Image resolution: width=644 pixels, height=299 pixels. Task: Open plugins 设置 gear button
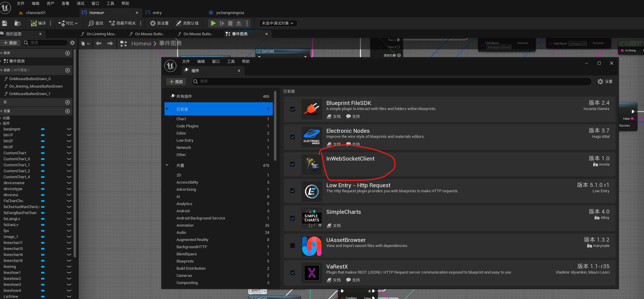(605, 82)
